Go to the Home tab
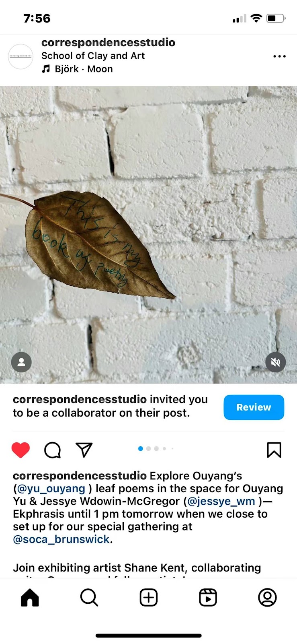This screenshot has width=297, height=644. (30, 597)
